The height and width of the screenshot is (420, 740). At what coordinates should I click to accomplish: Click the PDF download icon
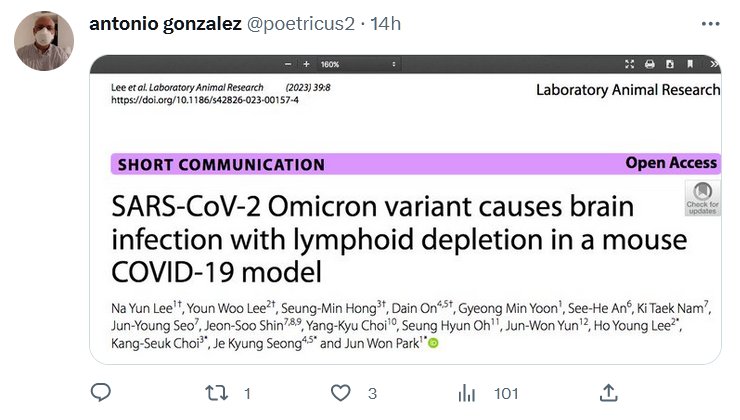tap(671, 64)
